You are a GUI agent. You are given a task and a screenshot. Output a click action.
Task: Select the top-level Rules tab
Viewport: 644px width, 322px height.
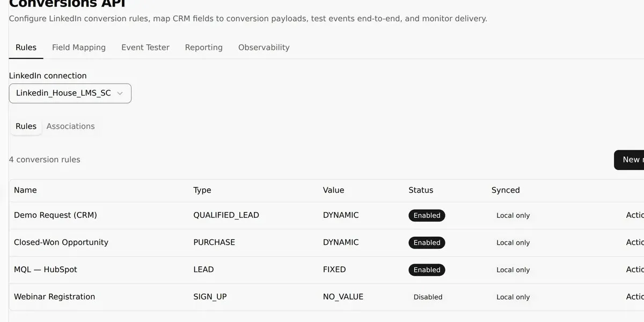point(26,47)
